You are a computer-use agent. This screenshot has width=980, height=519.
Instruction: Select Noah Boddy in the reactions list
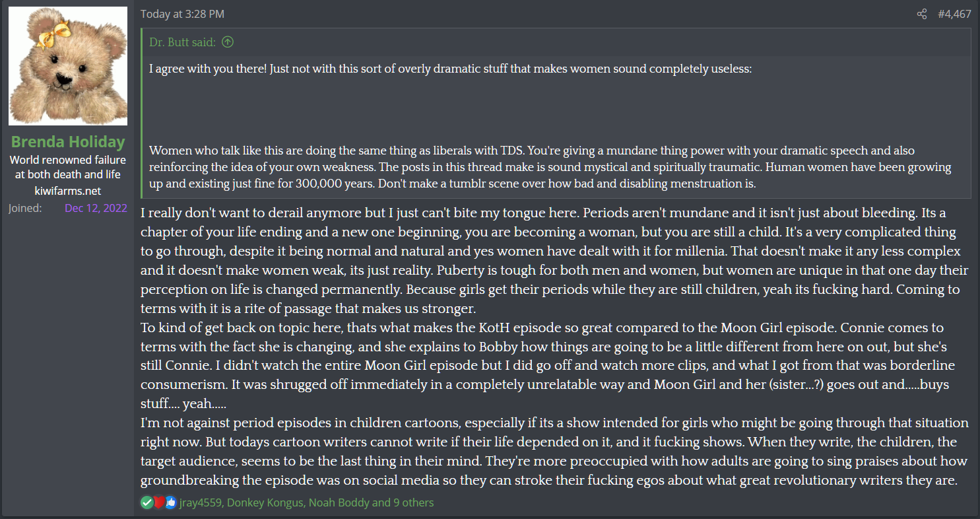tap(337, 502)
